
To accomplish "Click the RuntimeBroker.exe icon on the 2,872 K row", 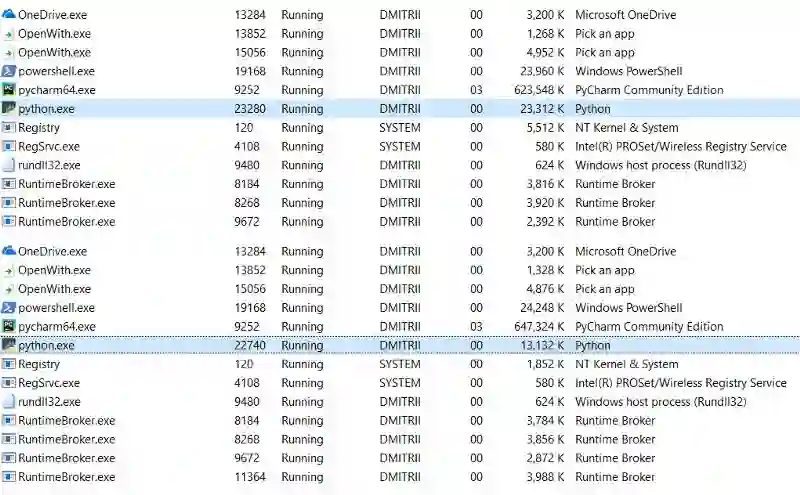I will pos(9,458).
